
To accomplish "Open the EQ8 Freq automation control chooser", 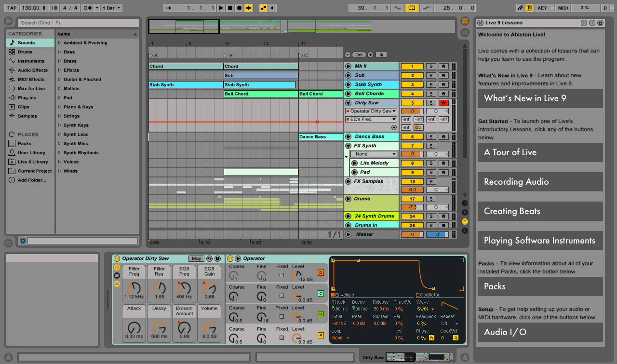I will coord(371,120).
